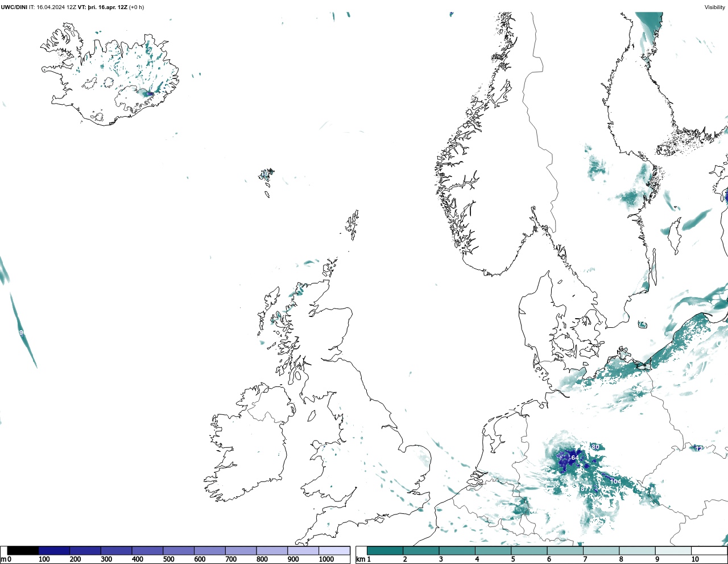Click the '5' label on the kilometre scale

pos(513,559)
